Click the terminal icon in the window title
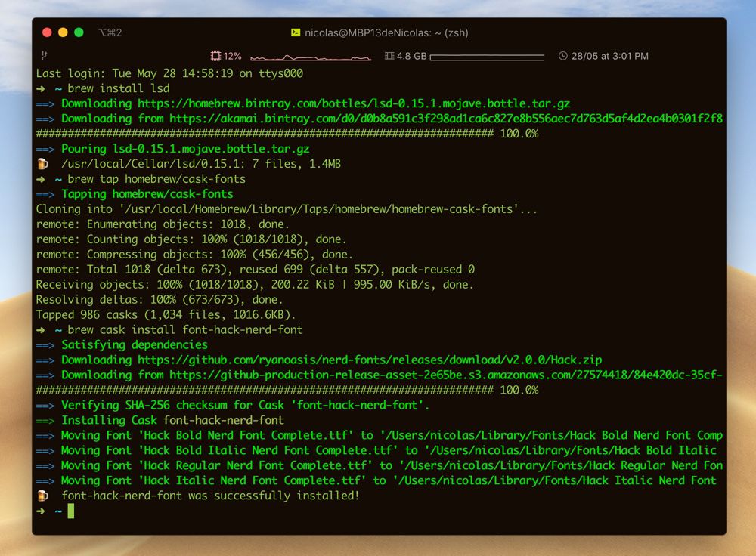The height and width of the screenshot is (556, 756). click(296, 32)
